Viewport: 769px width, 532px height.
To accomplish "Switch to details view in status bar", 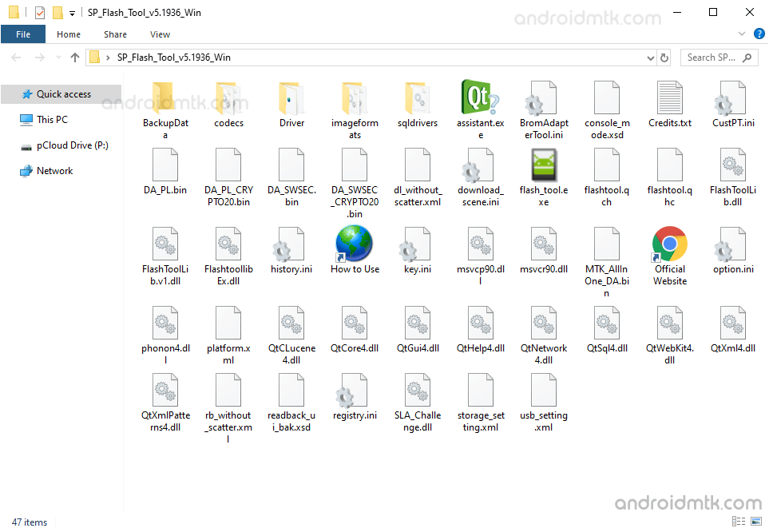I will (739, 521).
